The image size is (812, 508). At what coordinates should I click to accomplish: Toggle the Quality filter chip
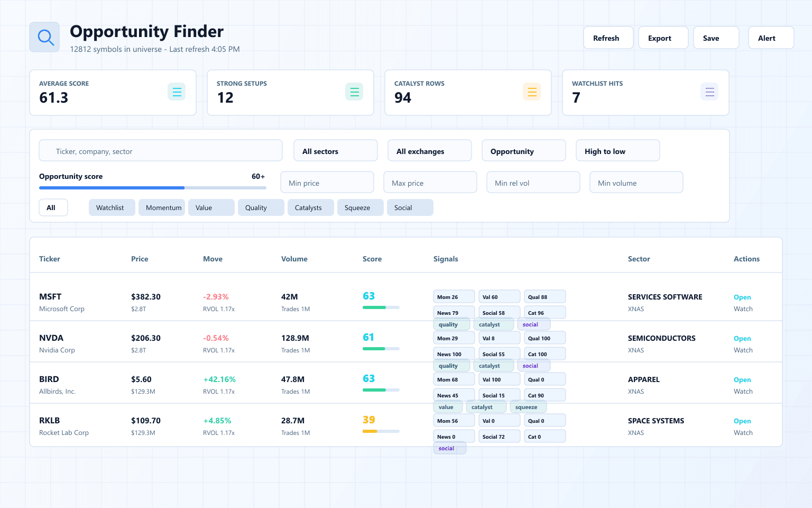(x=261, y=207)
